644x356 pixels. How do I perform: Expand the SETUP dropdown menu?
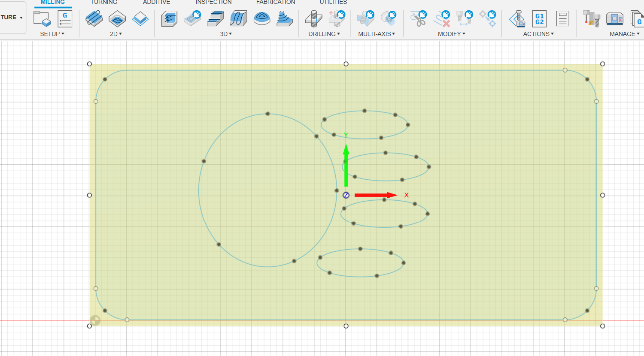pyautogui.click(x=52, y=34)
